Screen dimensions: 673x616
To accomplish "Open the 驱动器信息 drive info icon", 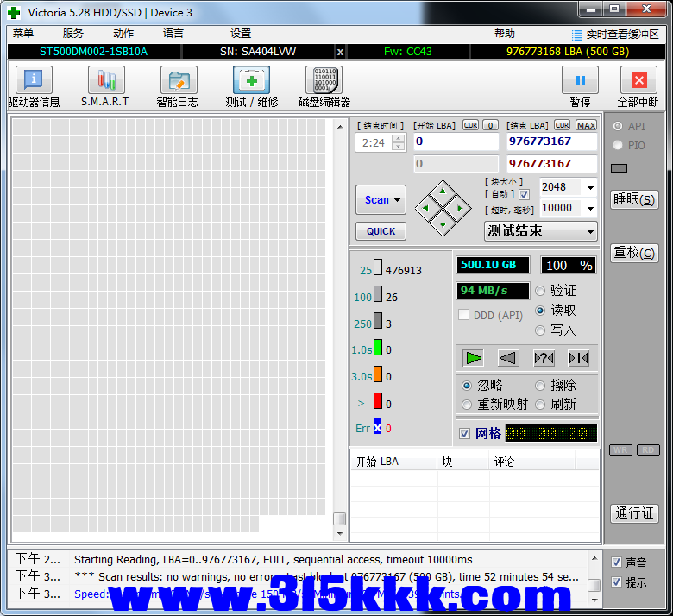I will pyautogui.click(x=34, y=81).
